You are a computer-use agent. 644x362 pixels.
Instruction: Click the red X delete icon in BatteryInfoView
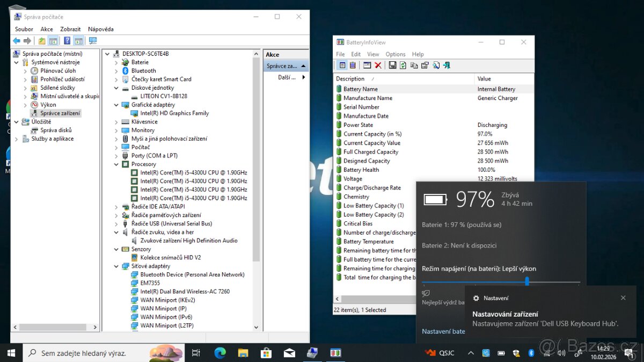pos(378,66)
